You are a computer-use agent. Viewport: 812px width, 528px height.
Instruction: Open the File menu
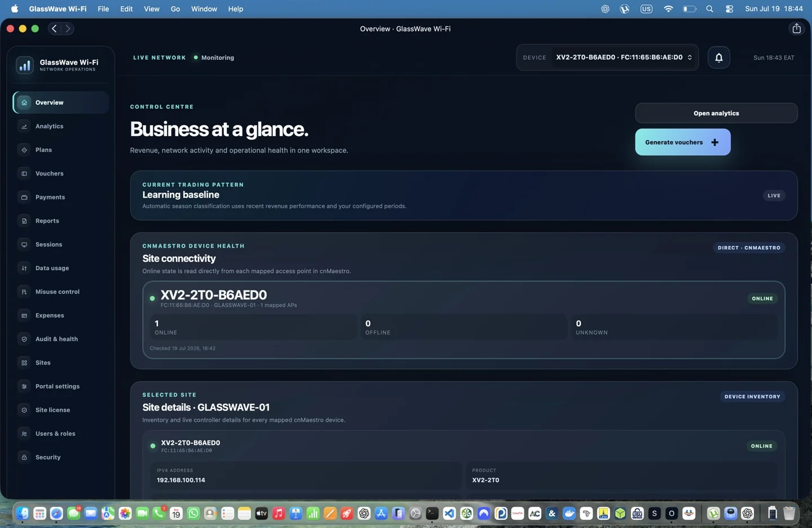pos(103,9)
